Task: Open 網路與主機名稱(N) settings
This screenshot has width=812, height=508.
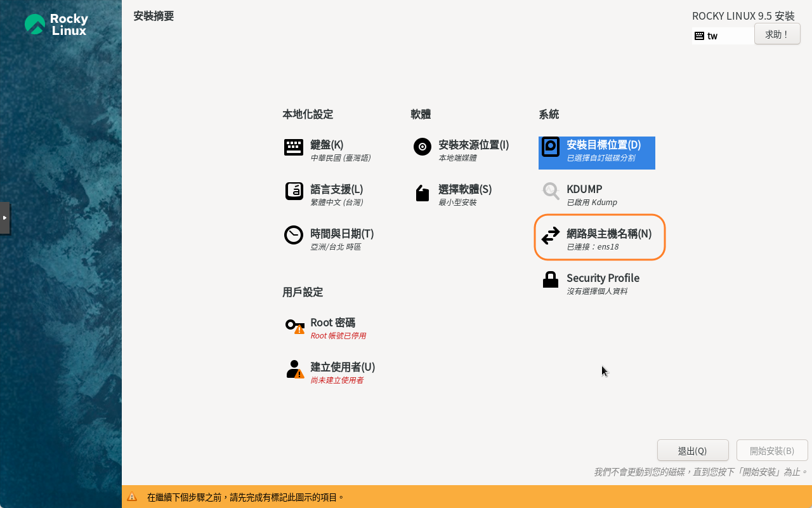Action: pos(609,234)
